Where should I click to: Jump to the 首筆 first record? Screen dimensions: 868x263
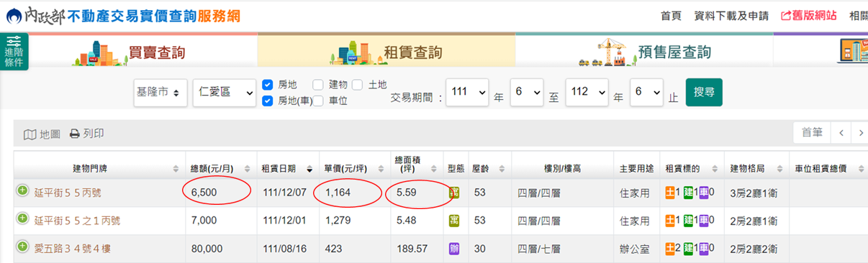click(812, 133)
